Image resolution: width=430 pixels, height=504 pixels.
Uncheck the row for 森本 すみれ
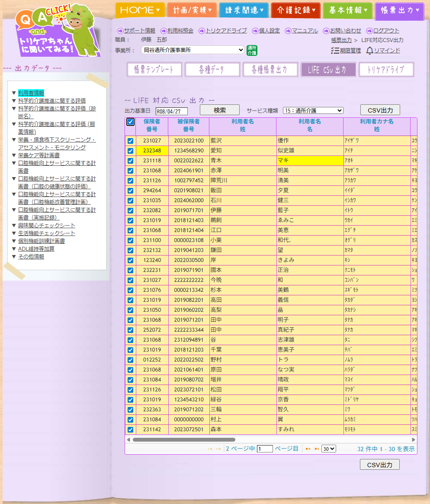pos(130,430)
